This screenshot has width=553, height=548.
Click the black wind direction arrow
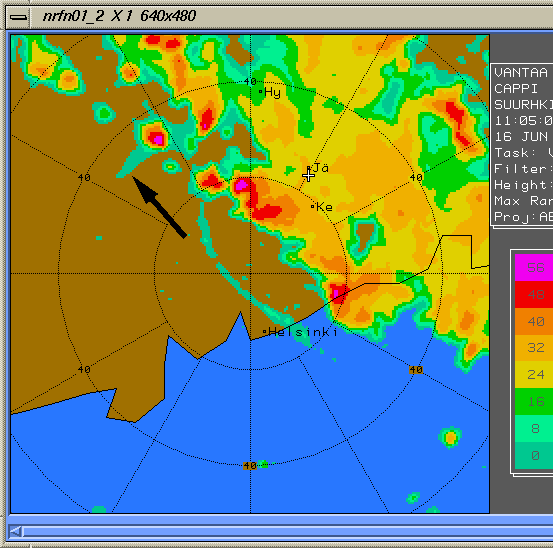pos(159,207)
